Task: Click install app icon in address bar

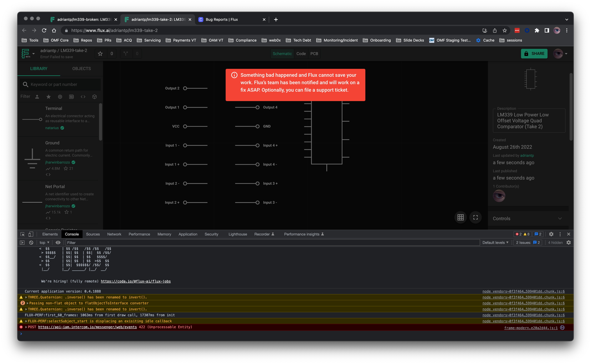Action: pos(485,30)
